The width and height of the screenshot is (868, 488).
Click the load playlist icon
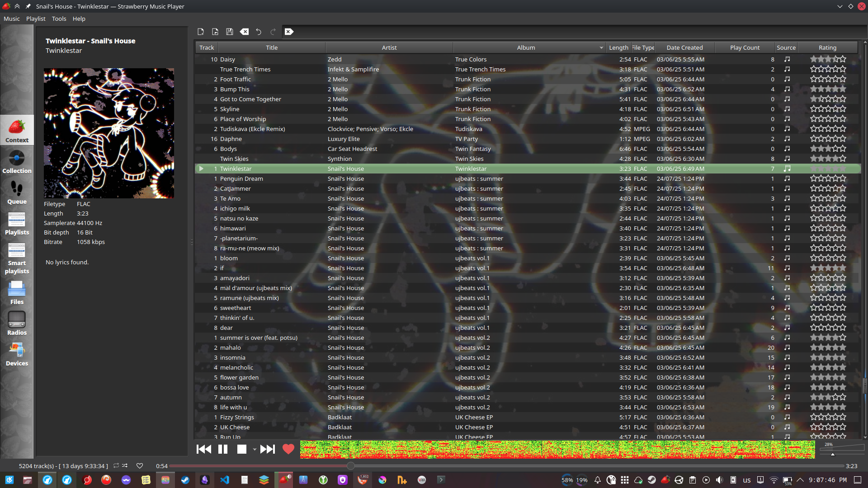tap(215, 32)
